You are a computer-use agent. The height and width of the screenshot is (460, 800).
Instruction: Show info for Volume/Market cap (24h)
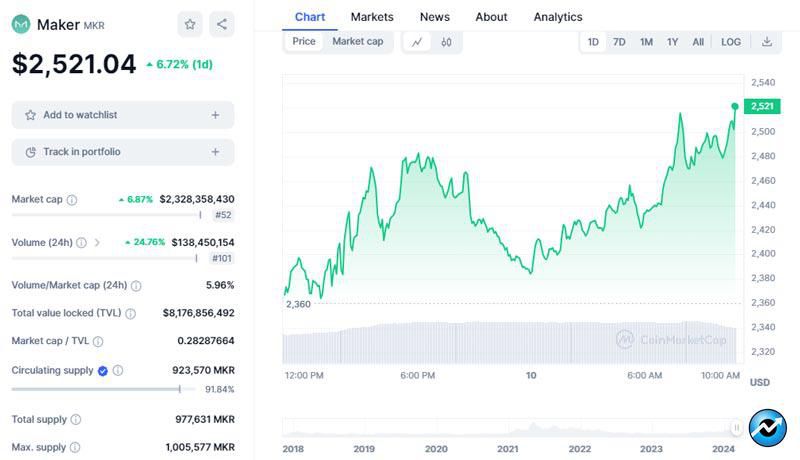(x=136, y=286)
